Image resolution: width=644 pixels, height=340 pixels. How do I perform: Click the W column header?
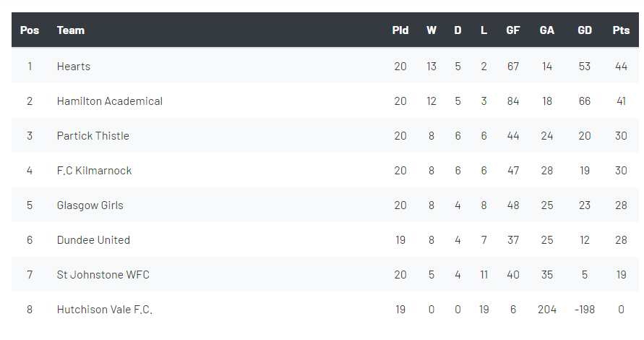[x=432, y=30]
